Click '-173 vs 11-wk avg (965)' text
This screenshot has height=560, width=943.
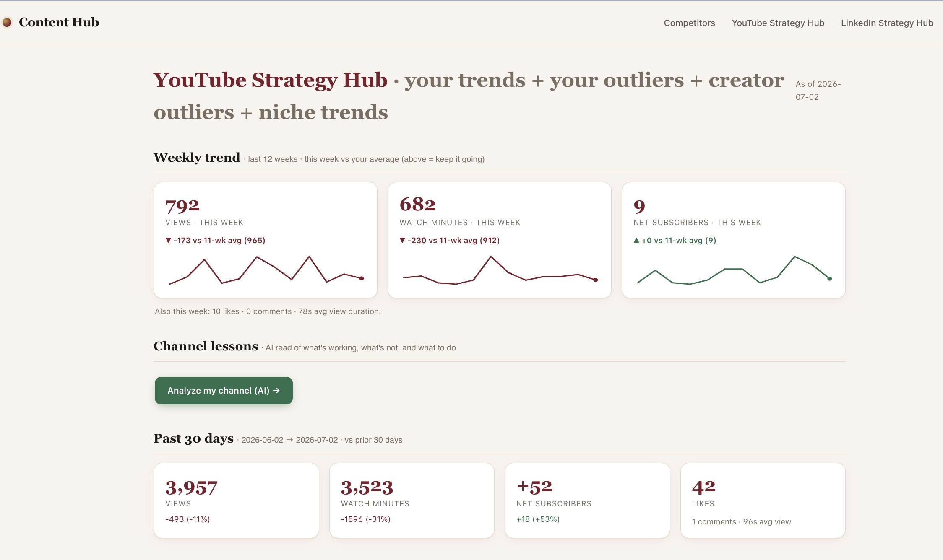(215, 241)
